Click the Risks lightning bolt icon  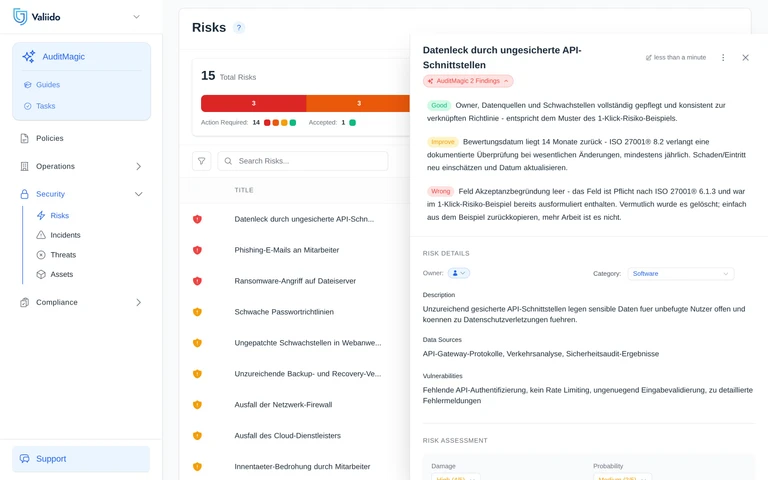click(x=41, y=216)
